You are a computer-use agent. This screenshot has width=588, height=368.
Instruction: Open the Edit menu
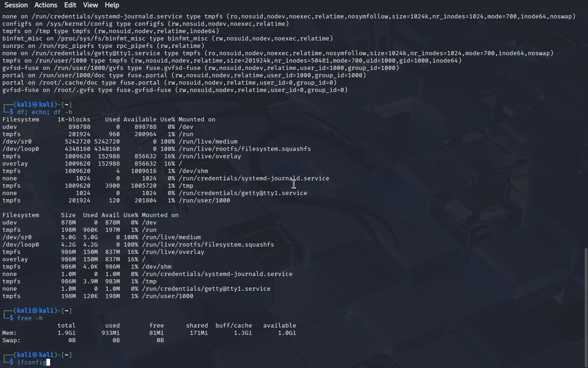click(x=70, y=5)
